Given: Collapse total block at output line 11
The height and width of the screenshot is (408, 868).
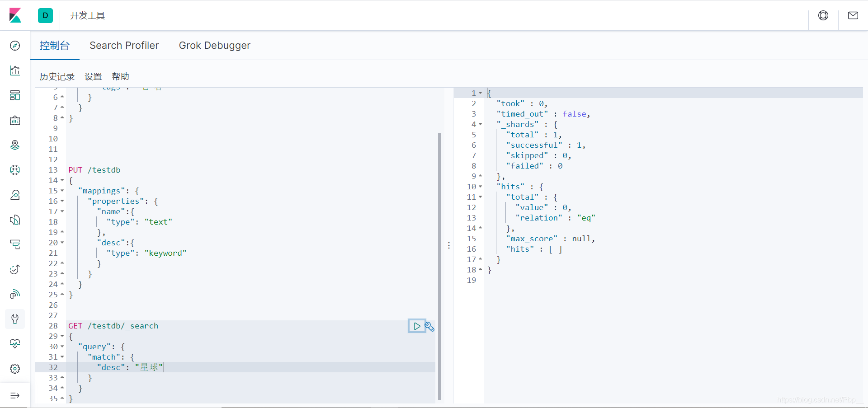Looking at the screenshot, I should [481, 197].
